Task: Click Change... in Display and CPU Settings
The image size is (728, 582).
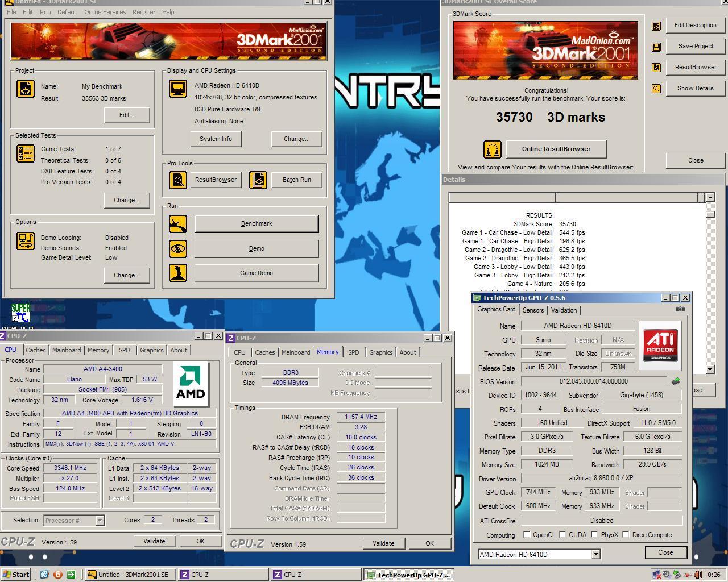Action: click(x=296, y=139)
